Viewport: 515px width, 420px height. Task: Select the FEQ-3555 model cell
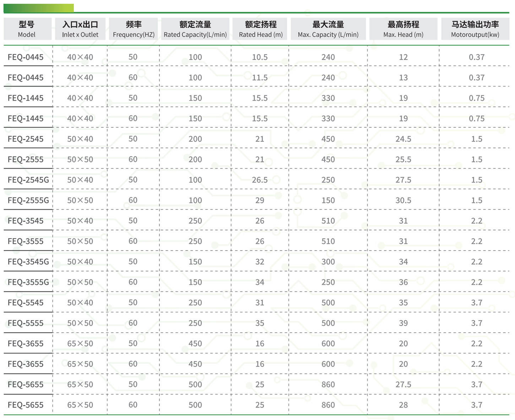coord(26,241)
